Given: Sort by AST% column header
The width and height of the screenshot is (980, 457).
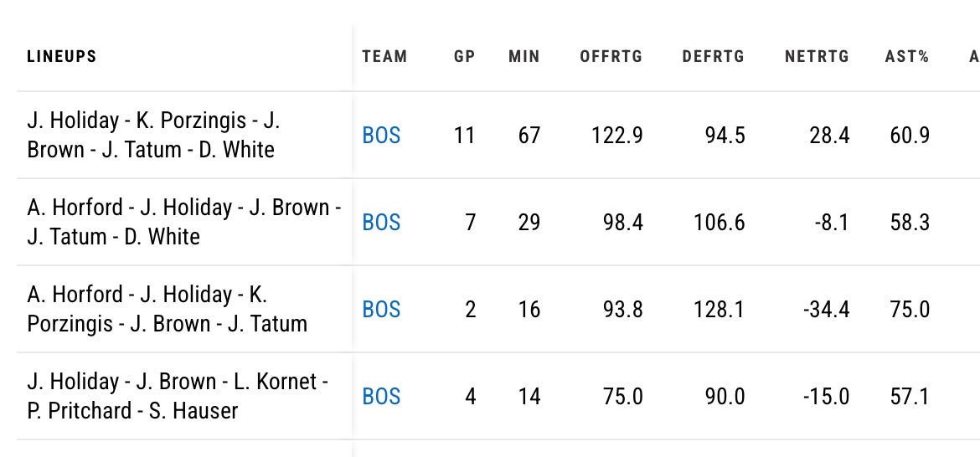Looking at the screenshot, I should (906, 57).
